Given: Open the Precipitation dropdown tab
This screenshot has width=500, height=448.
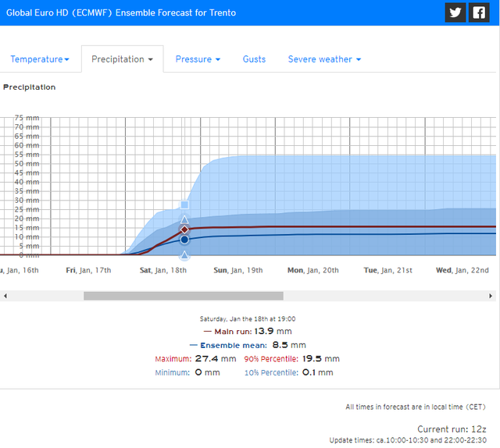Looking at the screenshot, I should 123,59.
